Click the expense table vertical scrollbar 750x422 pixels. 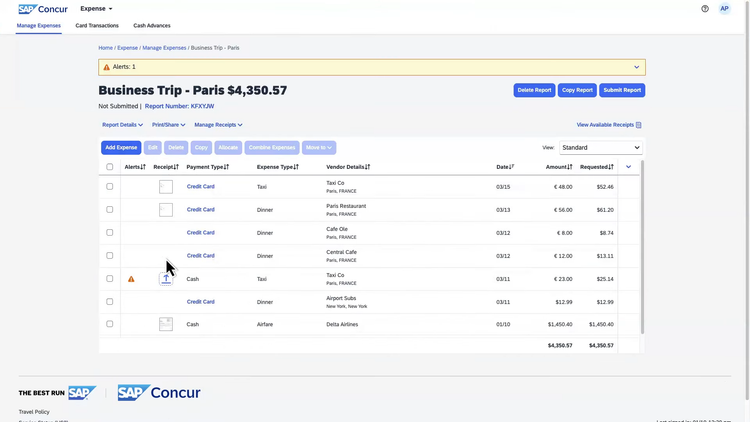coord(642,247)
